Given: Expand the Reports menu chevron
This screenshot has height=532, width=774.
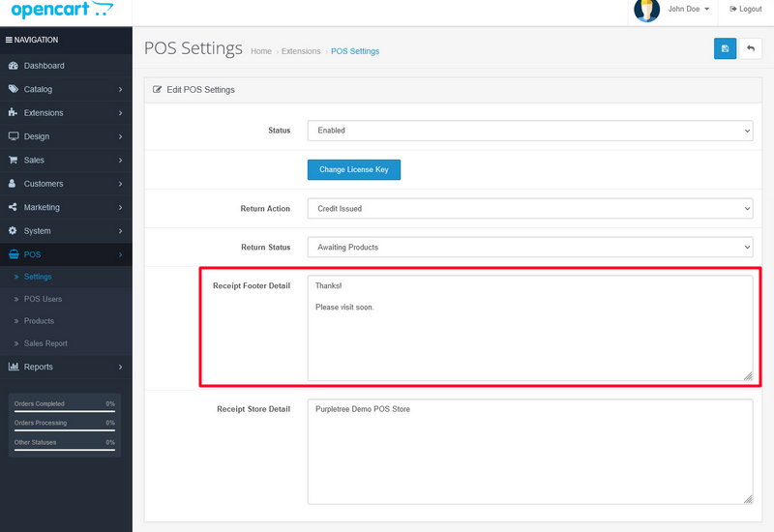Looking at the screenshot, I should (x=120, y=367).
